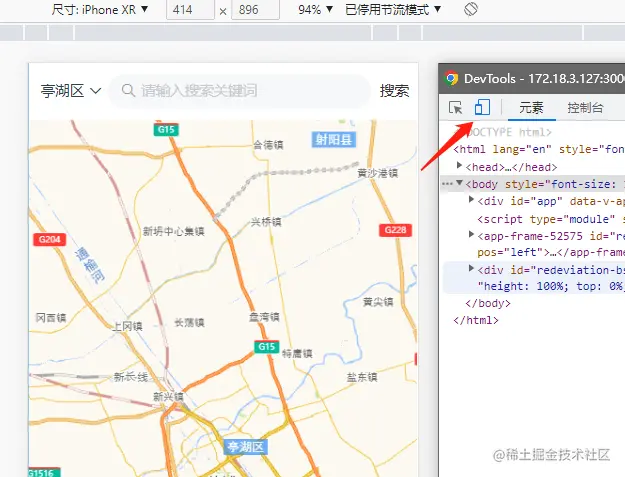Expand the div id="redeviation-bs" node
Screen dimensions: 625x477
click(x=471, y=268)
